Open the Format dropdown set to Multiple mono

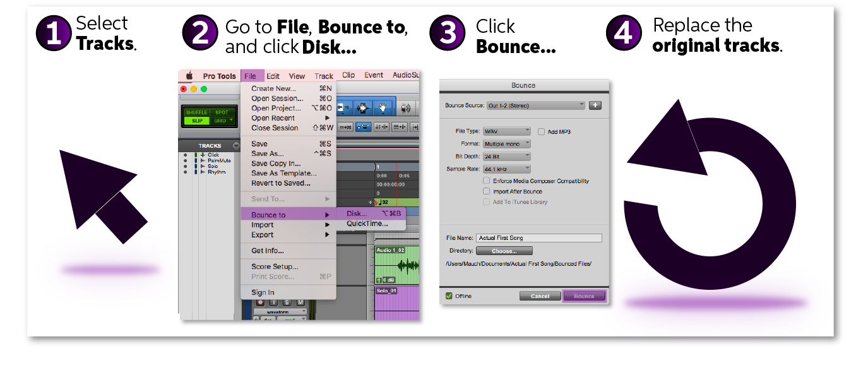[507, 144]
